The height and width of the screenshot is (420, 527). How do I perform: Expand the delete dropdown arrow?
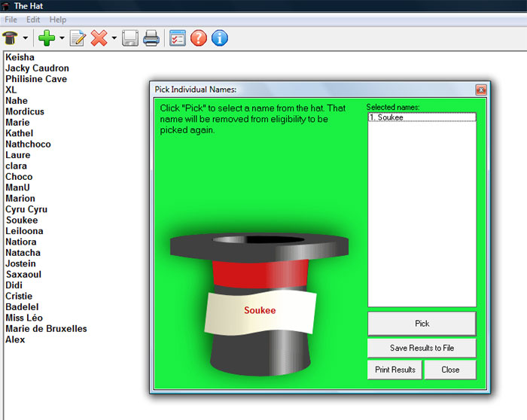coord(114,38)
